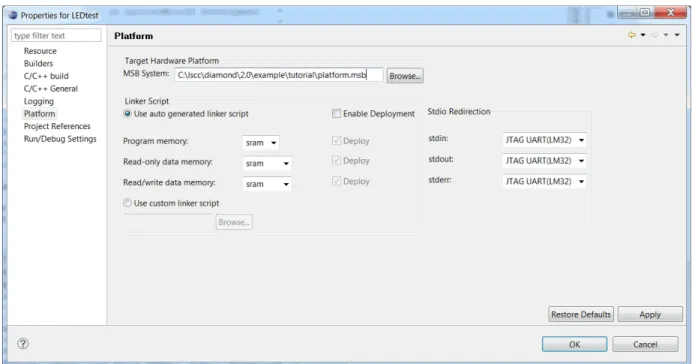Viewport: 692px width, 364px height.
Task: Toggle Deploy checkbox for Program memory
Action: click(x=336, y=141)
